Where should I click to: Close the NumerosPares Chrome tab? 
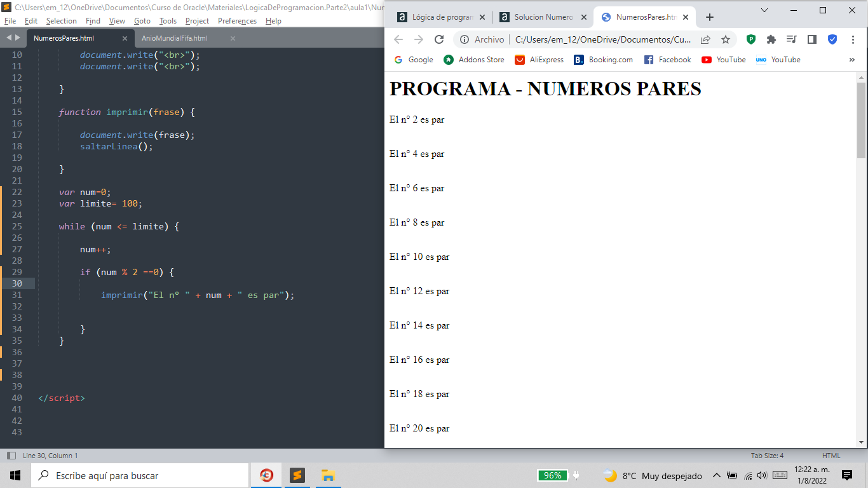(x=686, y=17)
